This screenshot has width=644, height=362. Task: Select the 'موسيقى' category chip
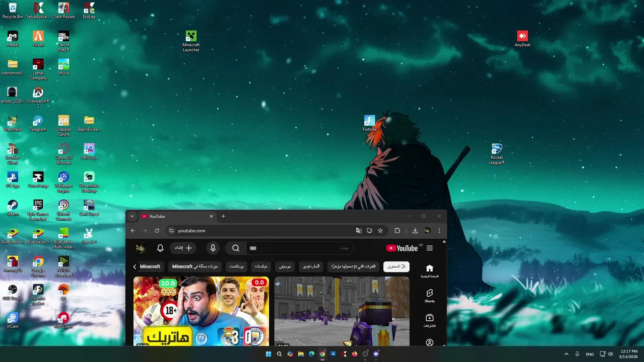[285, 266]
